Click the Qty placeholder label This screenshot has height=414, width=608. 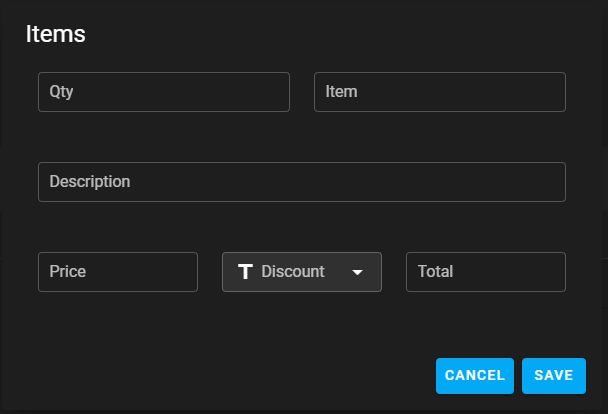click(61, 92)
